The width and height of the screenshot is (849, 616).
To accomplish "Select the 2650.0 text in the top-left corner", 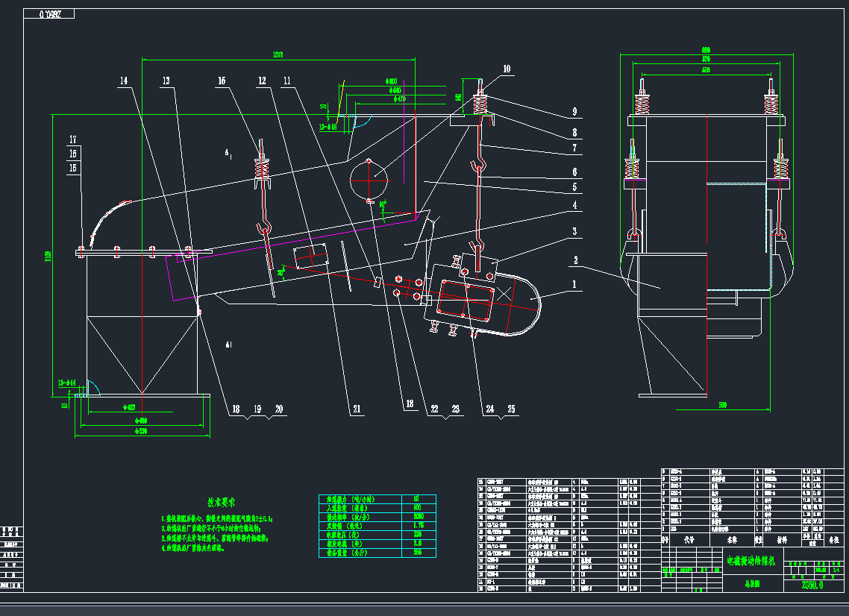I will [x=51, y=12].
